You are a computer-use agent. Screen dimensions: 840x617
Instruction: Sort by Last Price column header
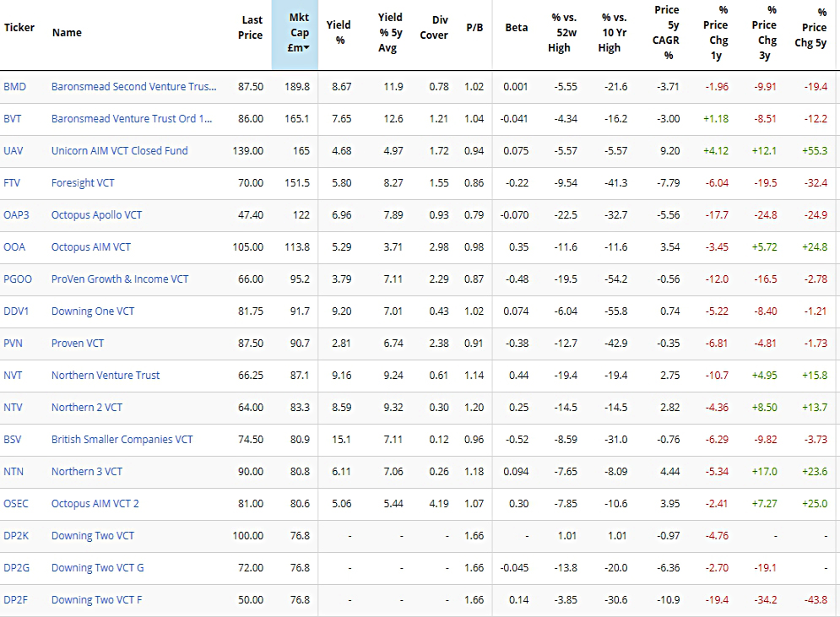pyautogui.click(x=250, y=27)
